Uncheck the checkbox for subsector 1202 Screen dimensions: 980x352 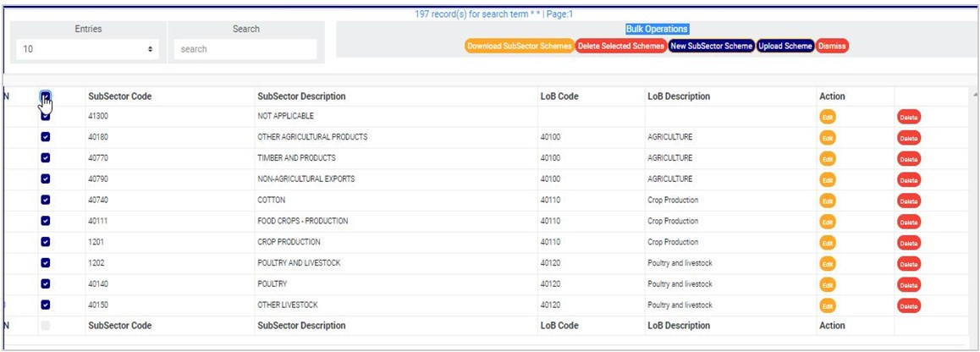(x=46, y=263)
